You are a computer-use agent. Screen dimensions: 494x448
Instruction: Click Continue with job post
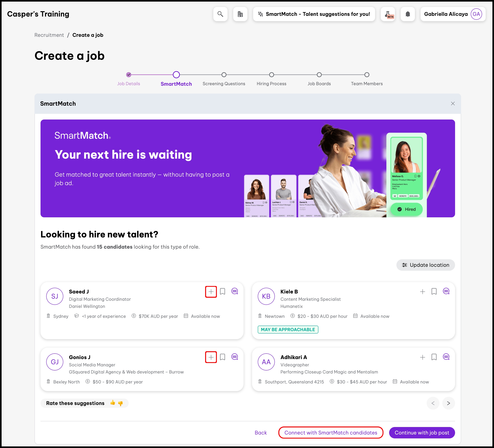[x=422, y=433]
